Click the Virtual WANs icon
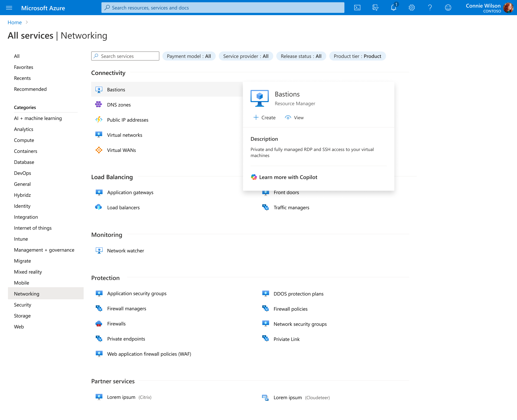Screen dimensions: 517x420 99,150
